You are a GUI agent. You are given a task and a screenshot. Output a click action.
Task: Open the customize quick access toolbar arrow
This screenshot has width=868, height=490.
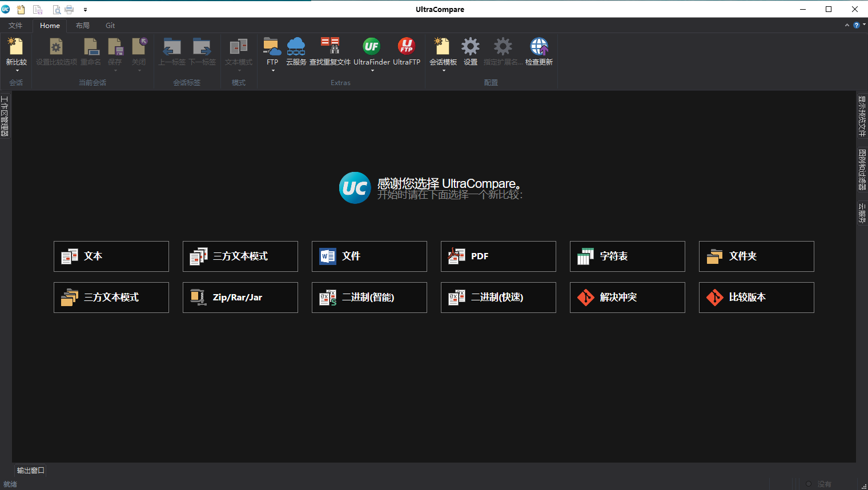(85, 10)
